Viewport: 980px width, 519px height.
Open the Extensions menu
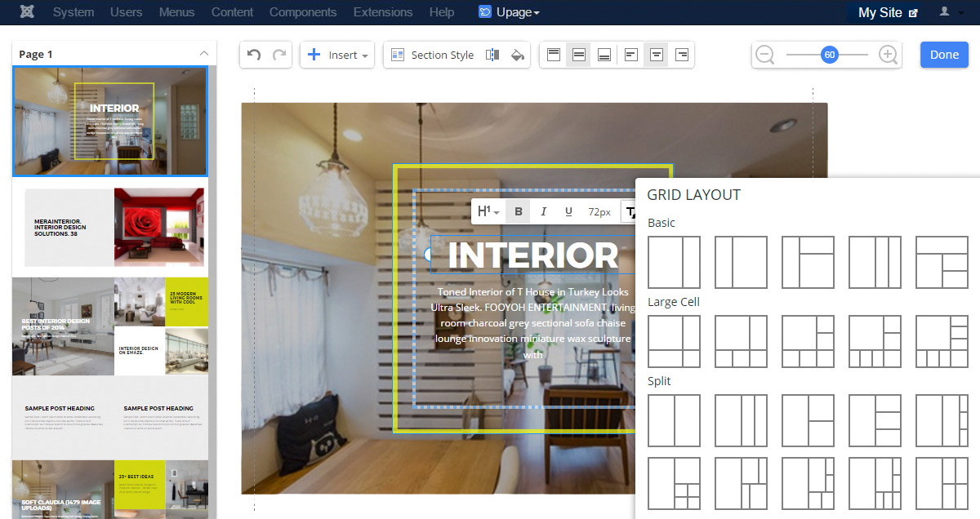[x=383, y=12]
